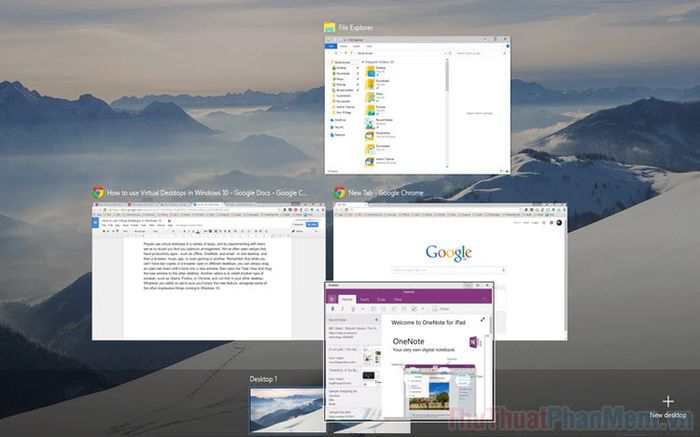Open the Google apps grid icon
This screenshot has height=437, width=700.
[x=544, y=222]
